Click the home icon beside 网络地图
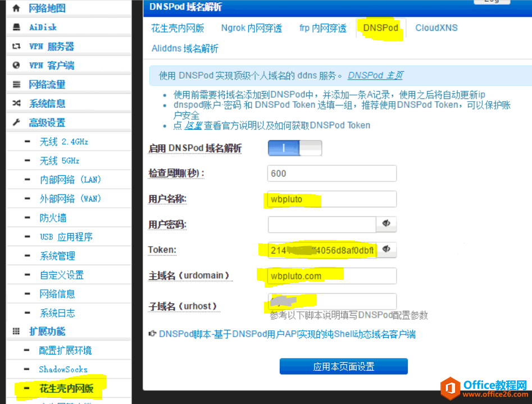Viewport: 532px width, 404px height. tap(16, 8)
